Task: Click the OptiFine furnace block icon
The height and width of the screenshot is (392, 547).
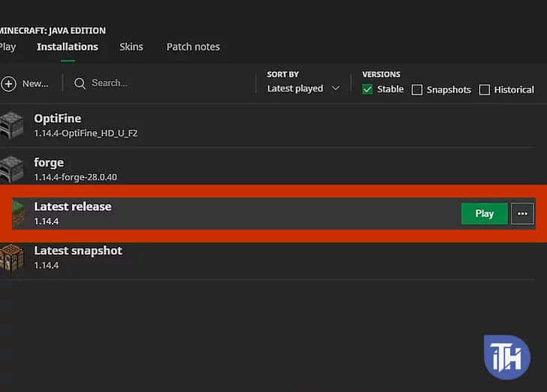Action: (11, 125)
